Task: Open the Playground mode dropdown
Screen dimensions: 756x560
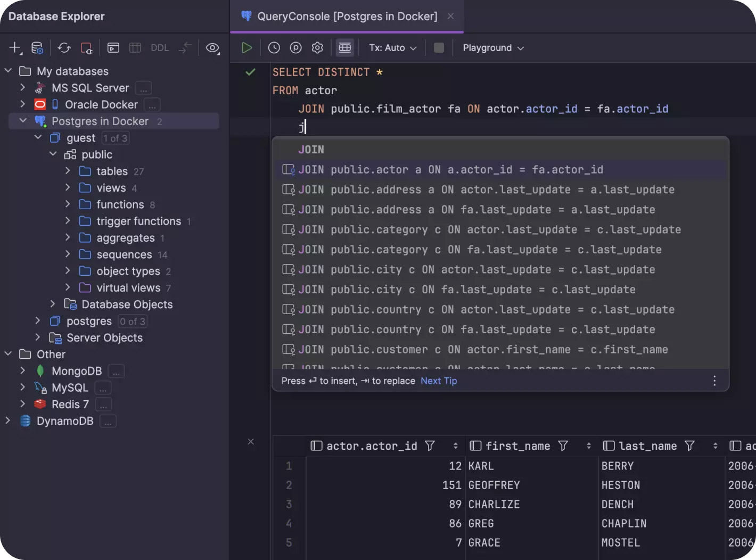Action: [494, 48]
